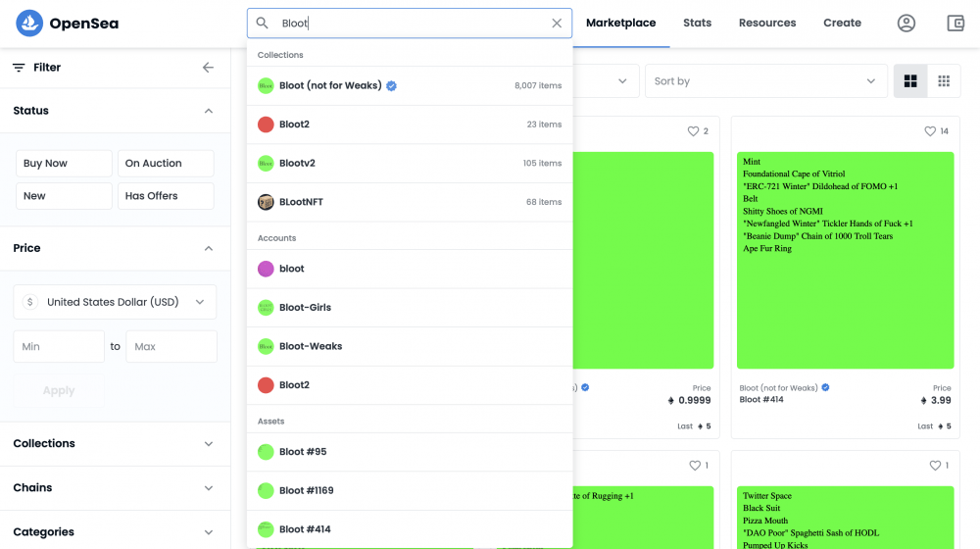Viewport: 980px width, 549px height.
Task: Toggle the Has Offers status filter
Action: [166, 196]
